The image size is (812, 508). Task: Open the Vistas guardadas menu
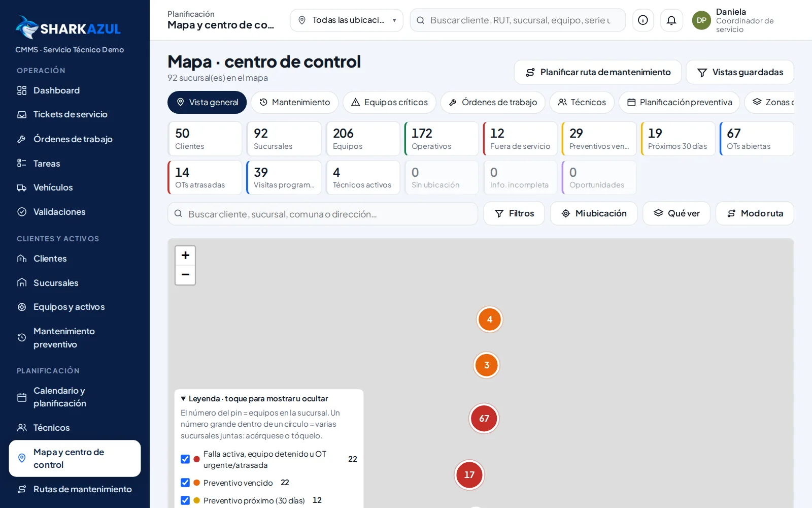pyautogui.click(x=740, y=72)
